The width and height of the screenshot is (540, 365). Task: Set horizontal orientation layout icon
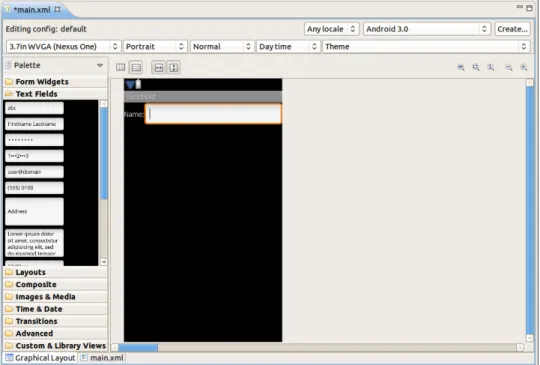(x=121, y=67)
